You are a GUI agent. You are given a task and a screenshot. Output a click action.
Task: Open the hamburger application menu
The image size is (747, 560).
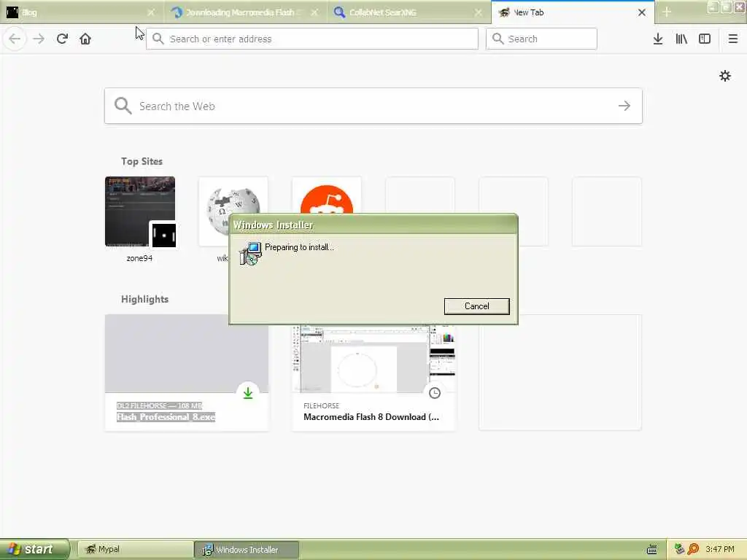732,39
